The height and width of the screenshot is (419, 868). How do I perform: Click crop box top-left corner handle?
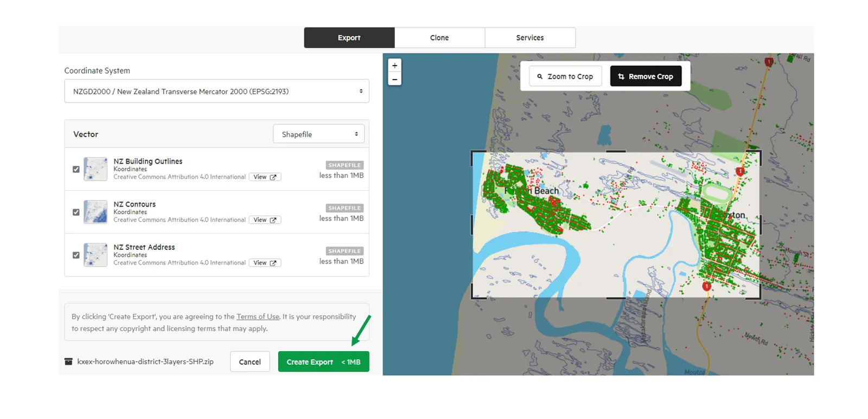tap(474, 154)
